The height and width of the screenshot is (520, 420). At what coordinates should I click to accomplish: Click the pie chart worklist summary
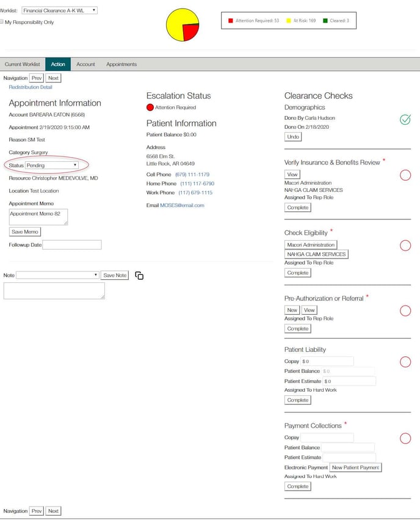click(x=183, y=25)
